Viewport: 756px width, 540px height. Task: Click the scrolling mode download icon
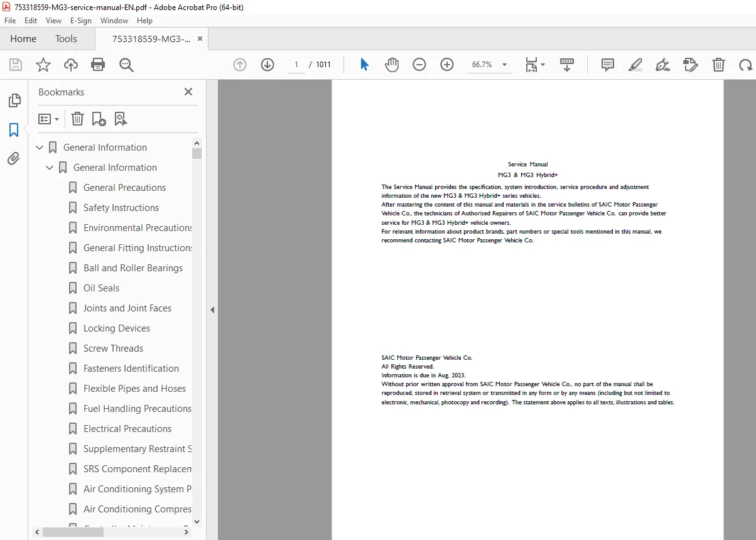[567, 65]
